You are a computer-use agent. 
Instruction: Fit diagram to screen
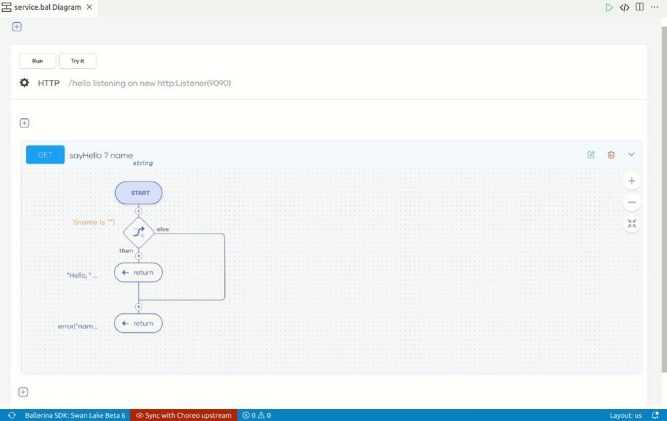tap(631, 224)
